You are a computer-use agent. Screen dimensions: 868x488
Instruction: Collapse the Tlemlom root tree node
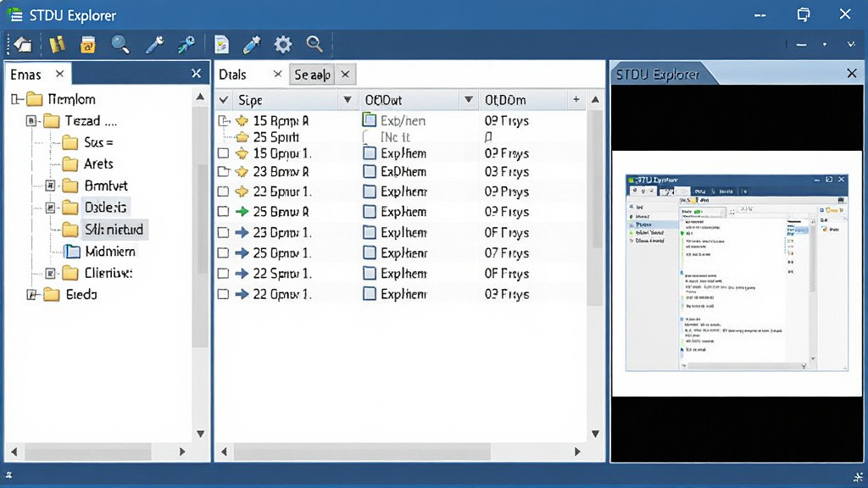(16, 100)
